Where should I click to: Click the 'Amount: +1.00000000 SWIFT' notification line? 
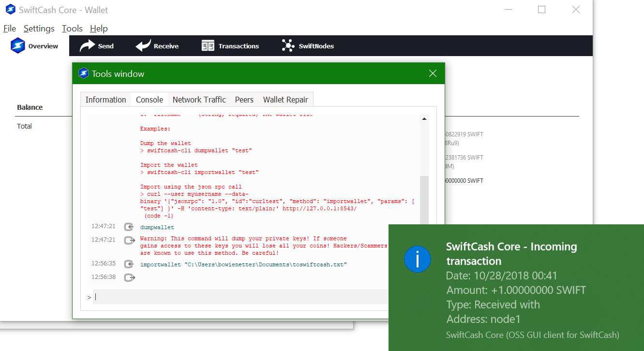click(x=516, y=290)
